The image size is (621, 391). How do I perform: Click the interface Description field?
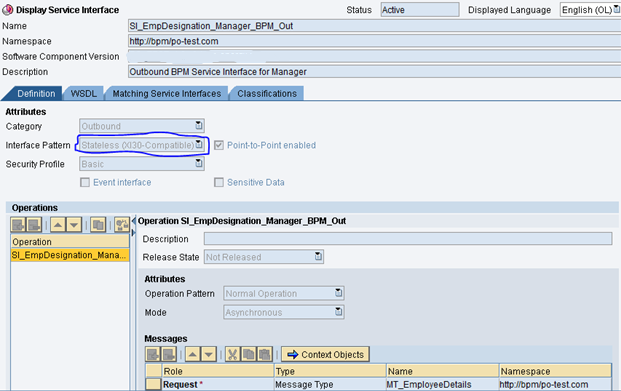click(374, 72)
